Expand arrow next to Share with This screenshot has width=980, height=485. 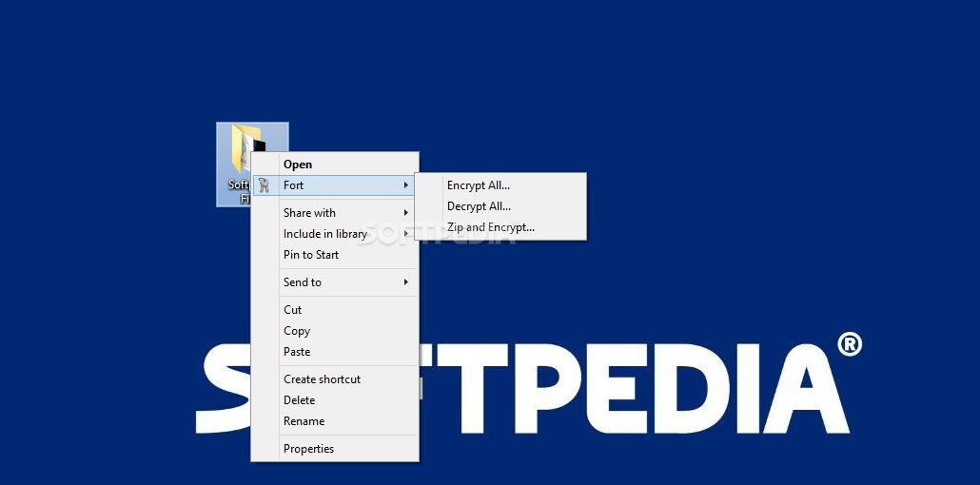405,212
